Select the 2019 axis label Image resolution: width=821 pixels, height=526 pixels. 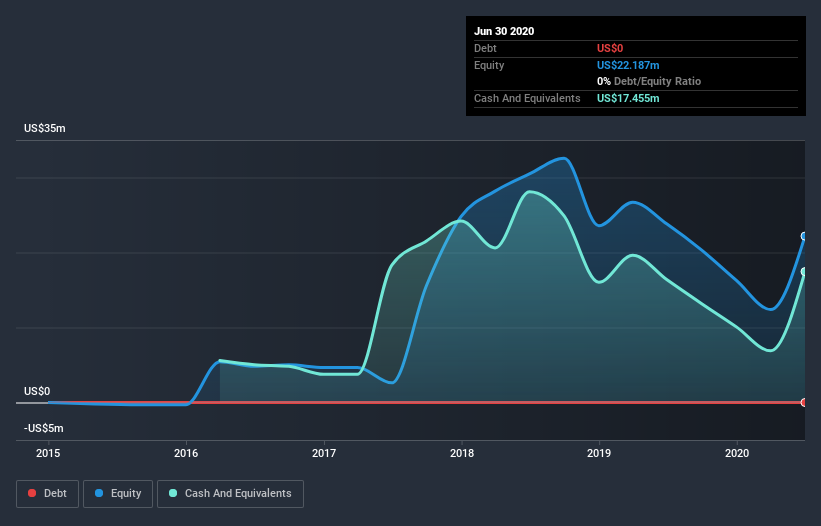tap(599, 453)
